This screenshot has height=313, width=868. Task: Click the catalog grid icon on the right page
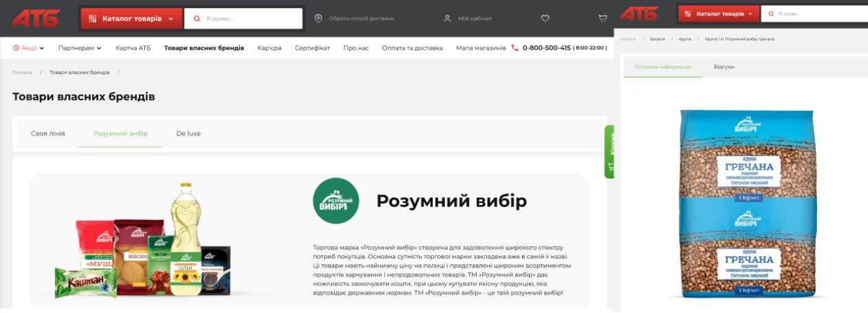(x=688, y=13)
